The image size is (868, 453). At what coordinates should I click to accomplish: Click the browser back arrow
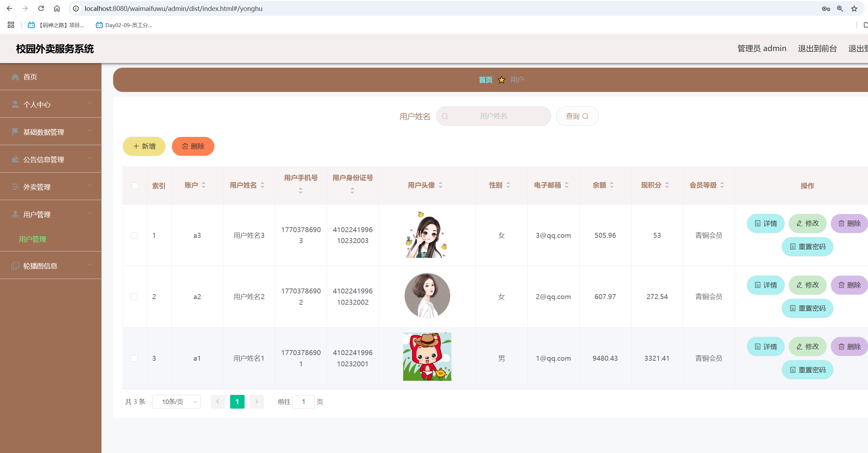[x=10, y=8]
